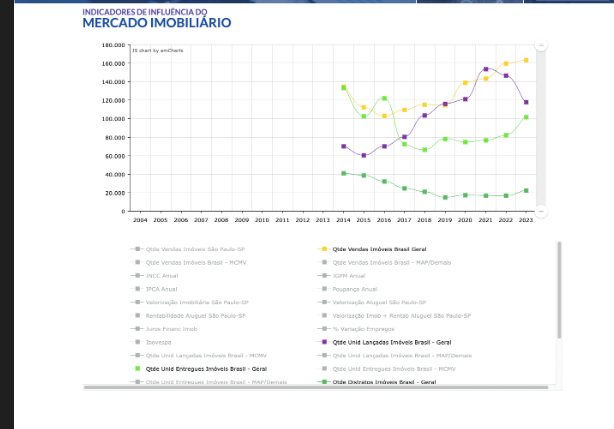Show Qtde Vendas Imóveis Brasil - MAP/Demais series
The image size is (614, 429).
pyautogui.click(x=386, y=263)
